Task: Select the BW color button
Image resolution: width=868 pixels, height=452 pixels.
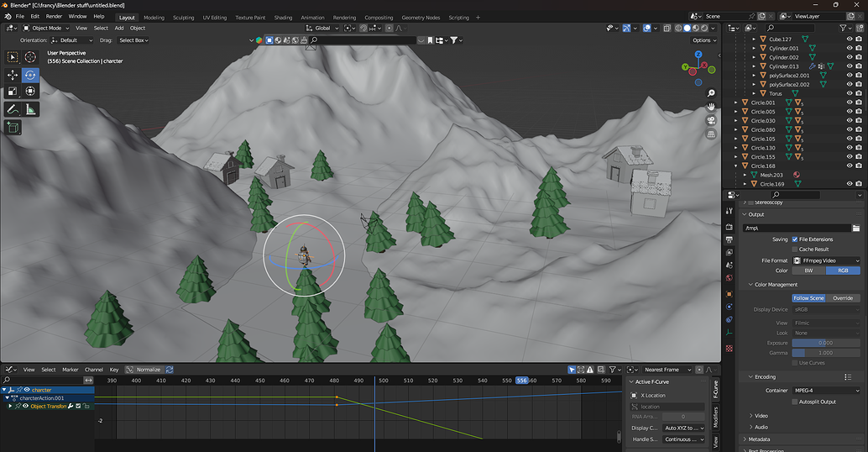Action: (x=808, y=271)
